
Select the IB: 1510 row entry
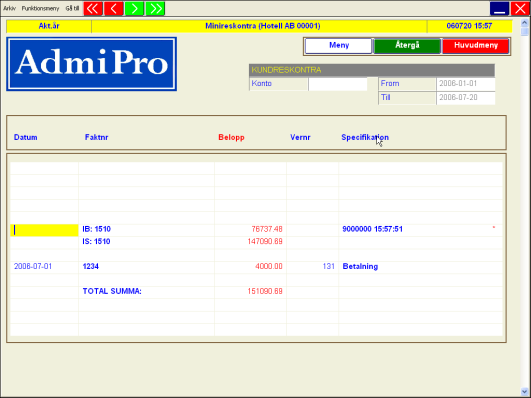(x=97, y=229)
